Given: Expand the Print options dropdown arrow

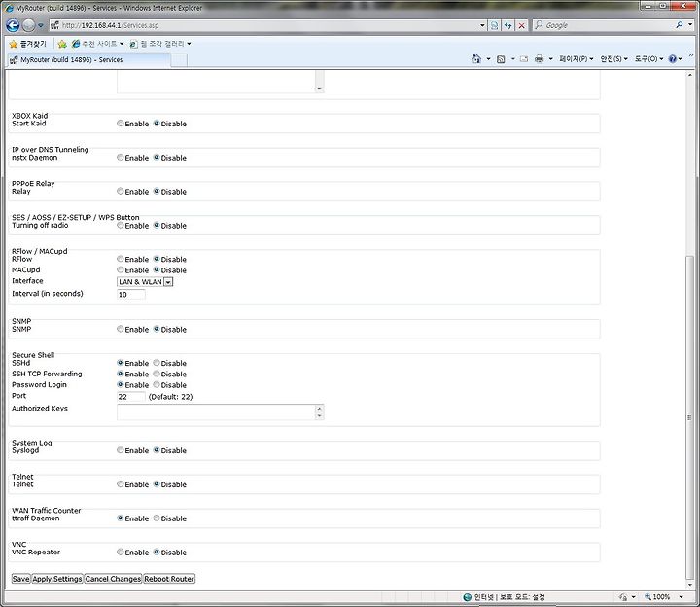Looking at the screenshot, I should pos(550,59).
